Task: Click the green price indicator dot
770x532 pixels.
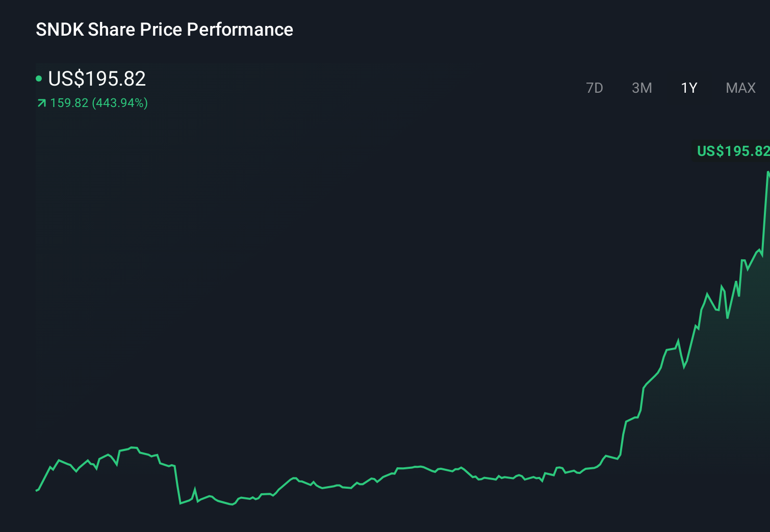Action: (x=40, y=78)
